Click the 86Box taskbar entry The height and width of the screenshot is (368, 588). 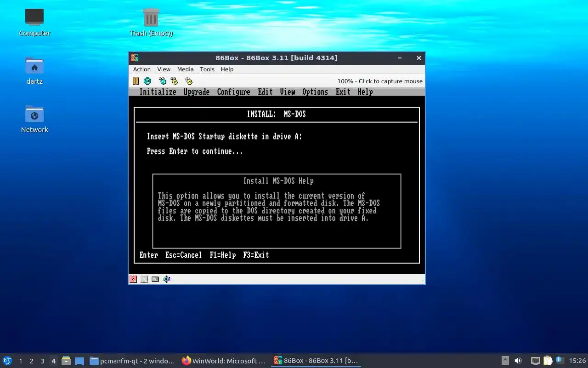coord(316,361)
